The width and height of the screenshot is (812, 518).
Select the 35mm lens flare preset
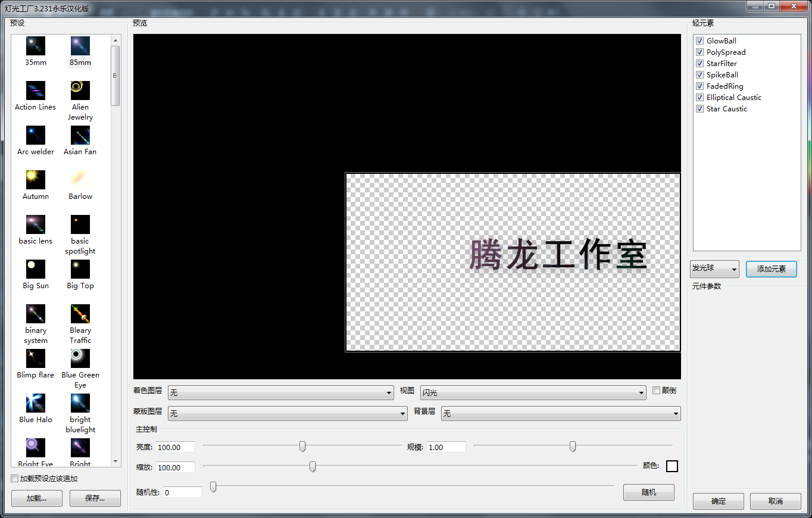pos(35,45)
